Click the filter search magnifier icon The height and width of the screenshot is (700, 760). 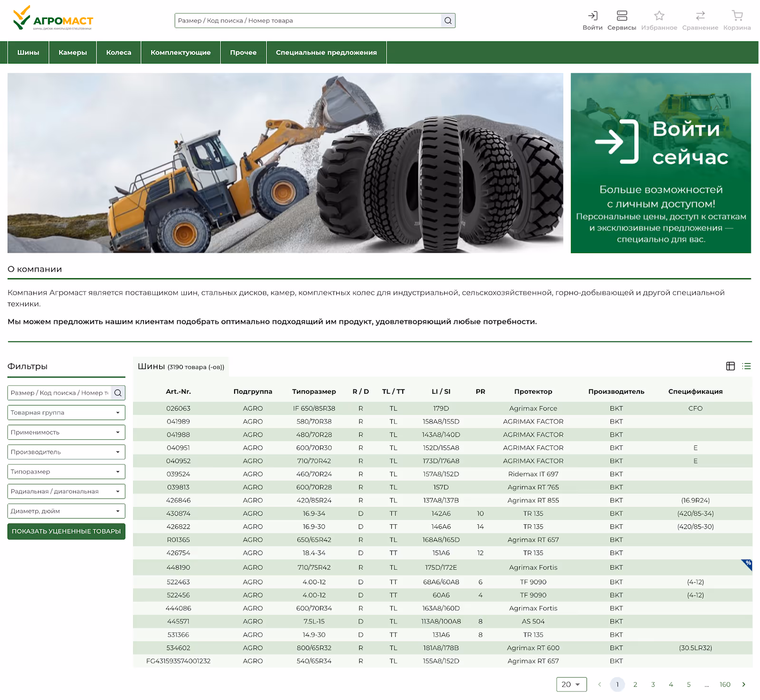[x=118, y=393]
